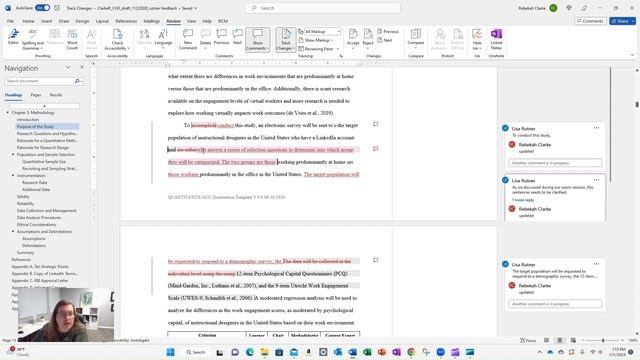
Task: Open the Show Markup dropdown
Action: (316, 40)
